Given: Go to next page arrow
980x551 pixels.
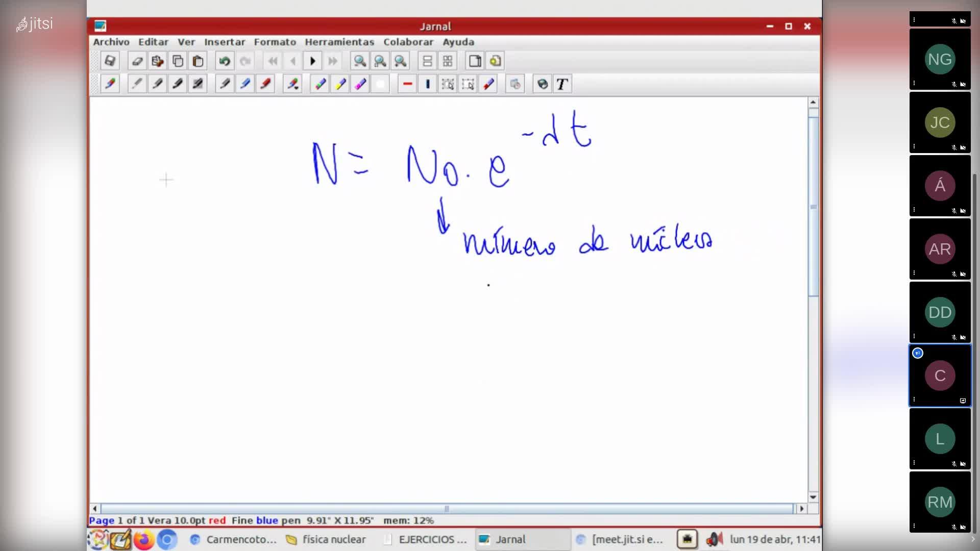Looking at the screenshot, I should tap(313, 61).
